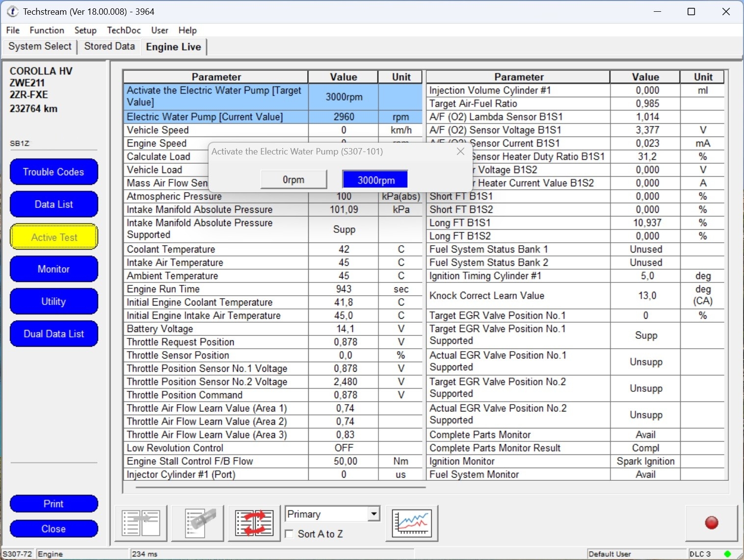Close the Activate Electric Water Pump dialog

click(460, 152)
